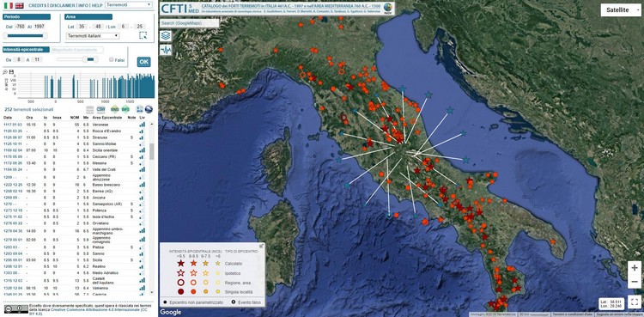
Task: Sort the table by the NOM column header
Action: pos(75,118)
